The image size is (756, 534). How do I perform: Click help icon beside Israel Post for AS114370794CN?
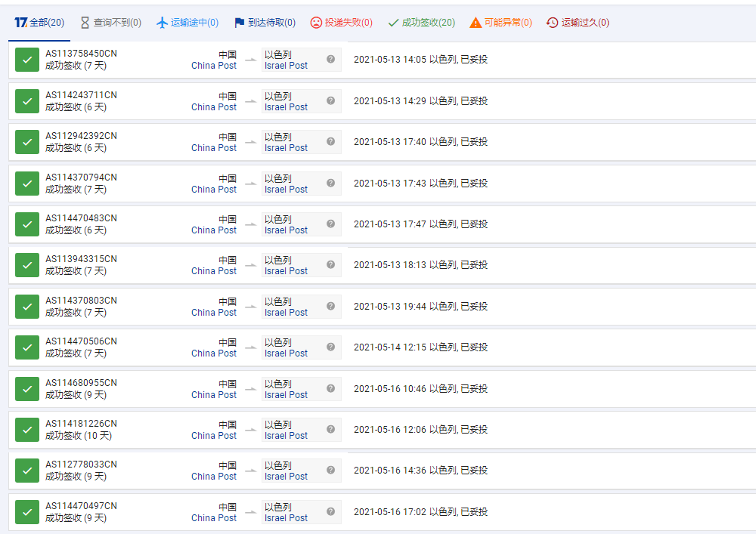coord(330,183)
